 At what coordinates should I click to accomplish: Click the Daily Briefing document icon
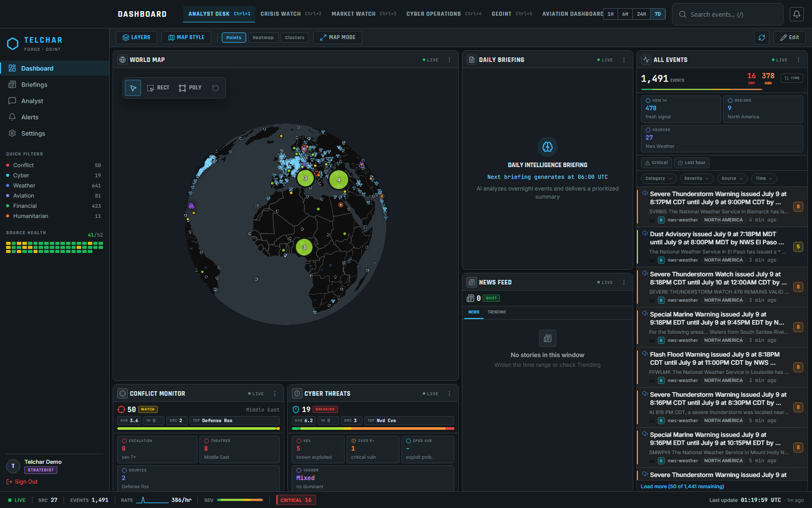[x=471, y=60]
